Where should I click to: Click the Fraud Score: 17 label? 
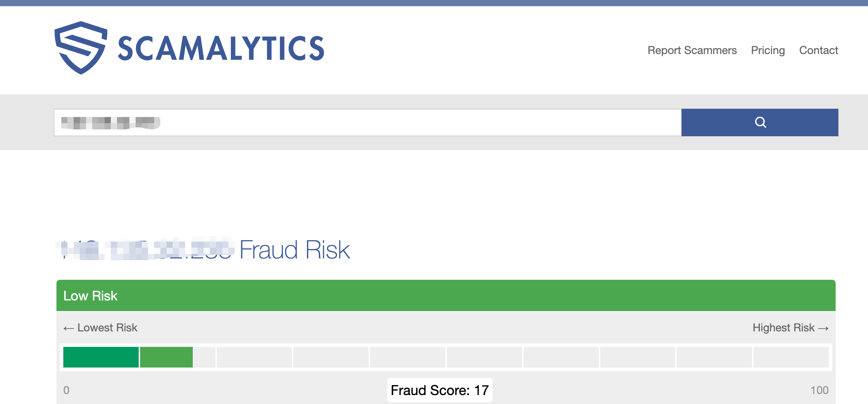[440, 390]
